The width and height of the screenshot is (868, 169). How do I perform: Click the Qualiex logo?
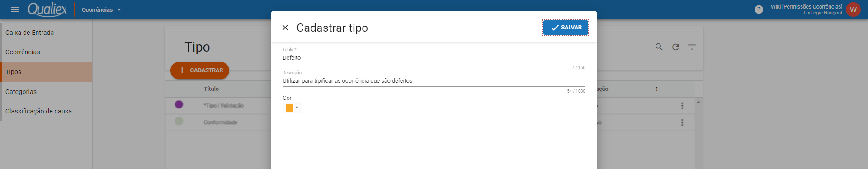click(47, 9)
